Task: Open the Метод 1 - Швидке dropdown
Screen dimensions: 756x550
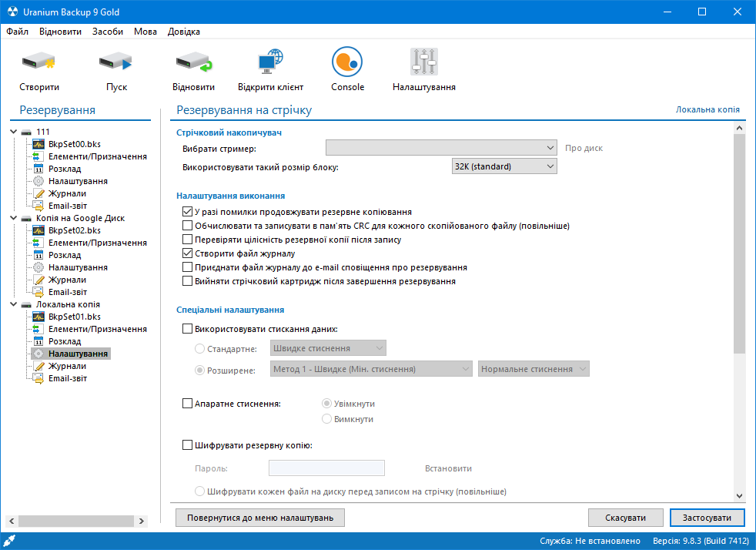Action: click(371, 369)
